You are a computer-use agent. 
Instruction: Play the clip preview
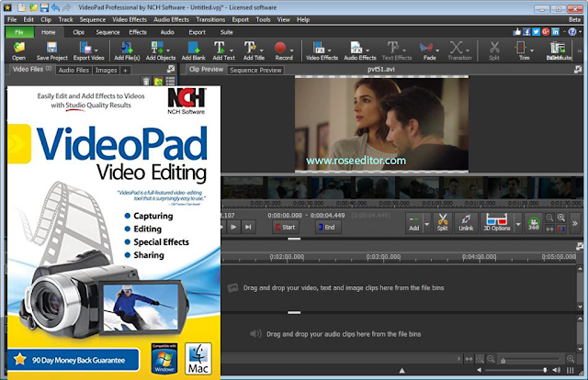233,227
